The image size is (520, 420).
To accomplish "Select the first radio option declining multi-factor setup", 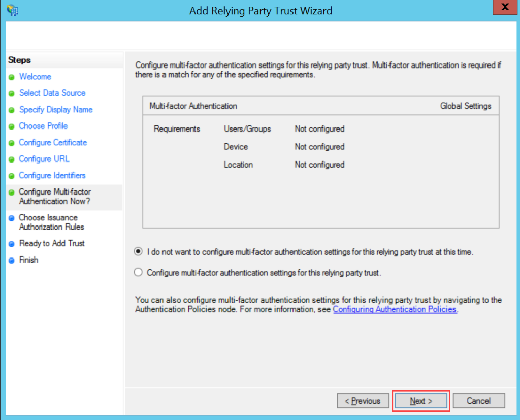I will [138, 251].
